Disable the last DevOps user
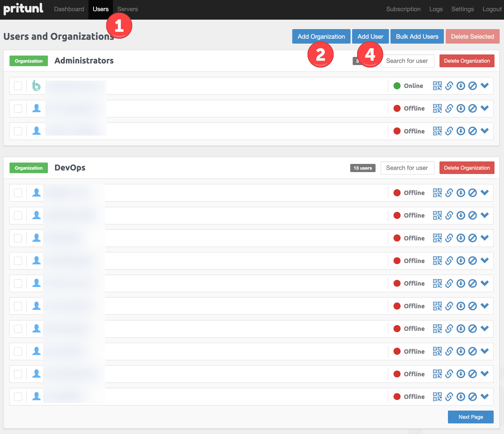 472,397
